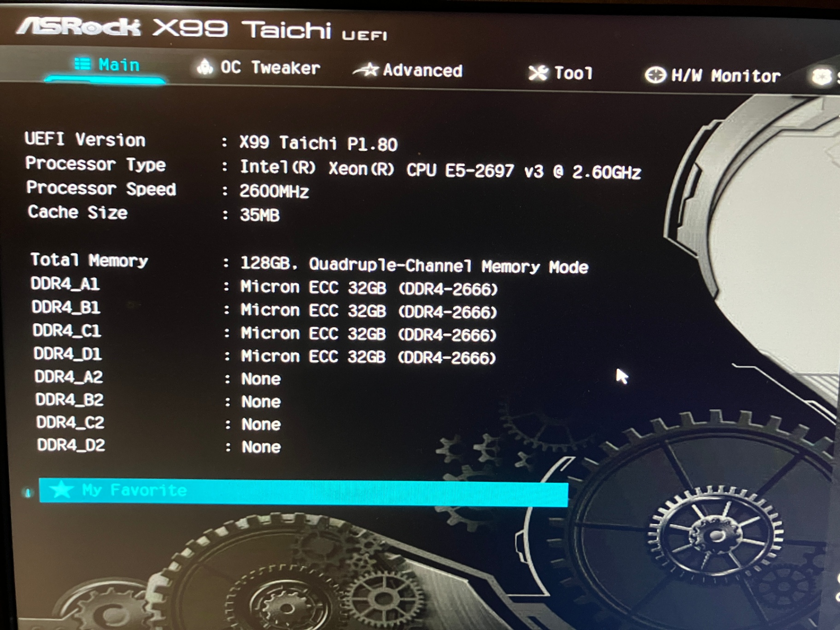Open the My Favorite highlighted row
The height and width of the screenshot is (630, 840).
coord(303,492)
